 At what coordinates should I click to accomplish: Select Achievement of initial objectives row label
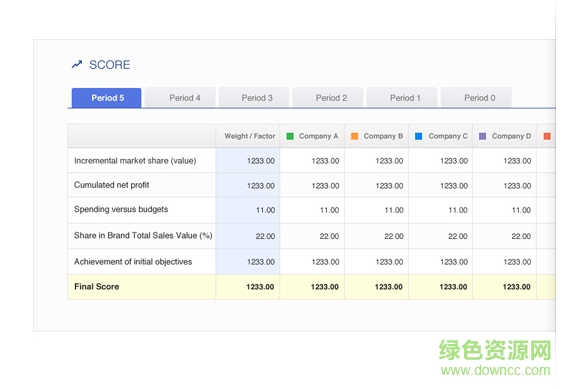(133, 262)
